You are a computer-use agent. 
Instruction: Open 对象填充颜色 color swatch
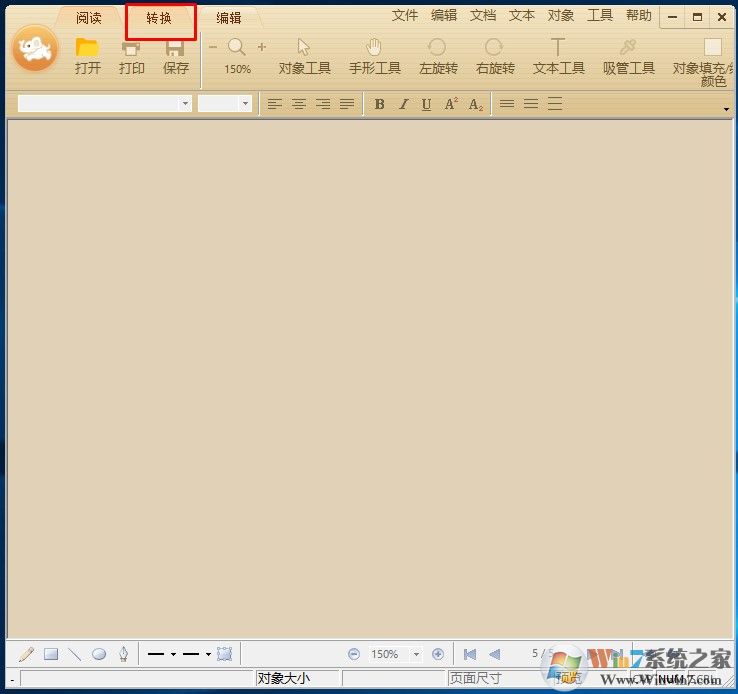tap(712, 47)
